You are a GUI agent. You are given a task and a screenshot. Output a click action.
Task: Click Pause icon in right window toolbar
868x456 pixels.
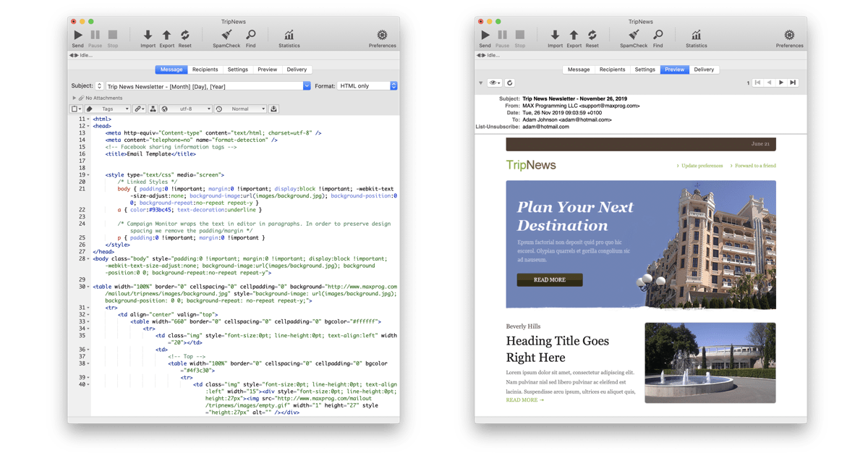(x=503, y=35)
